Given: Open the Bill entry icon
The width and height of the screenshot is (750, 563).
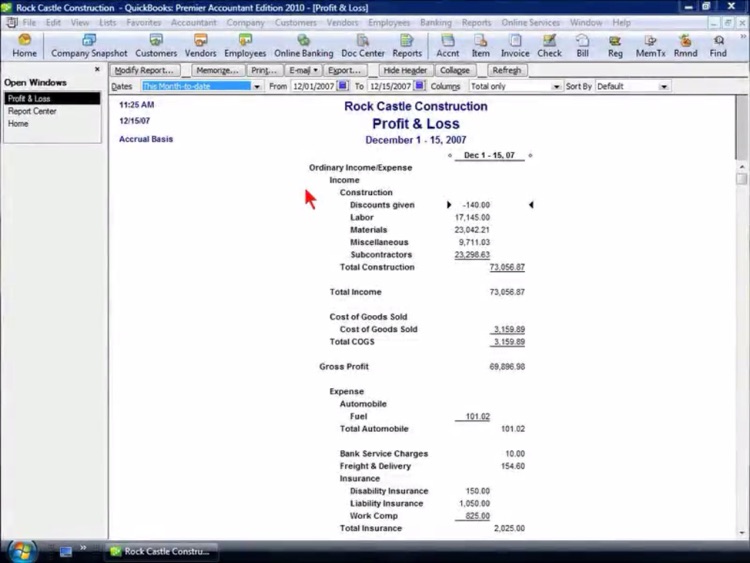Looking at the screenshot, I should click(583, 46).
